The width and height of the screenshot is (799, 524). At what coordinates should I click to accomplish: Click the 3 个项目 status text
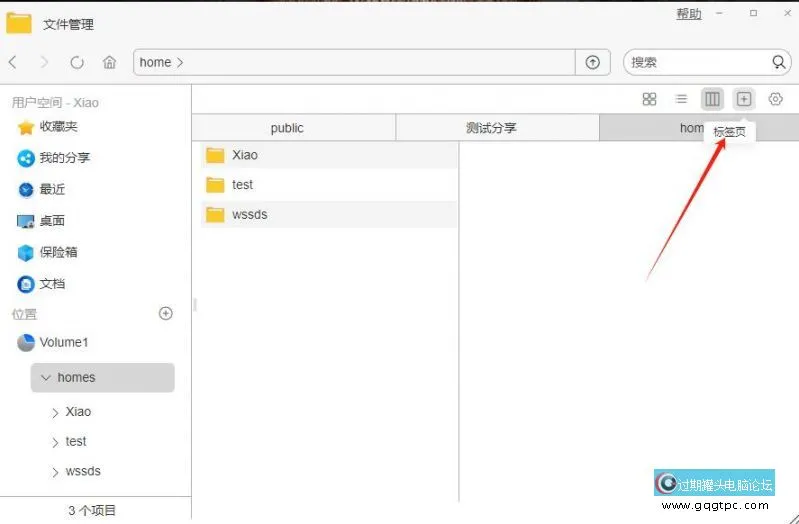[x=92, y=510]
